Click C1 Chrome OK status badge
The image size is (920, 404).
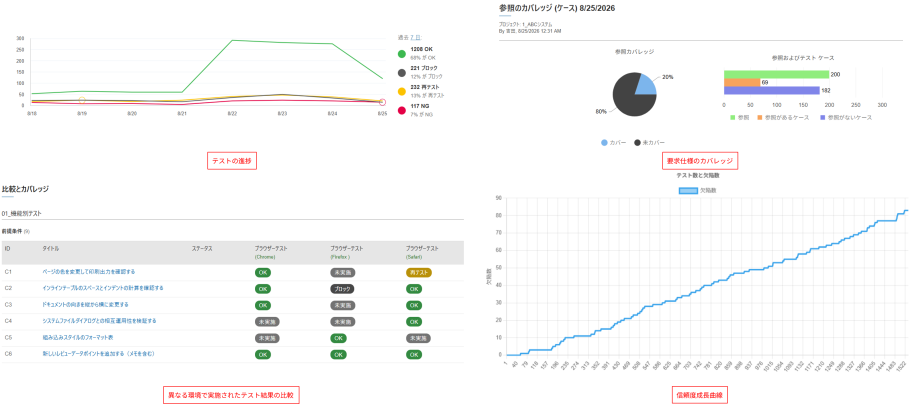pos(263,273)
